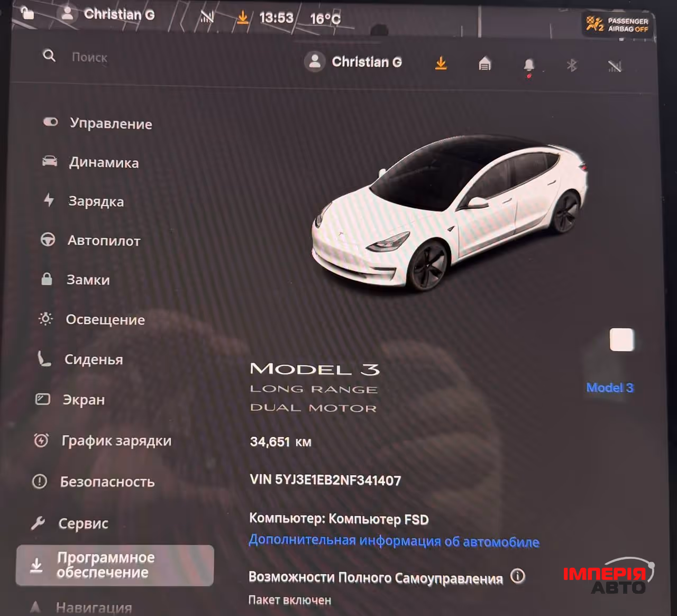Viewport: 677px width, 616px height.
Task: Tap the white color swatch
Action: coord(621,340)
